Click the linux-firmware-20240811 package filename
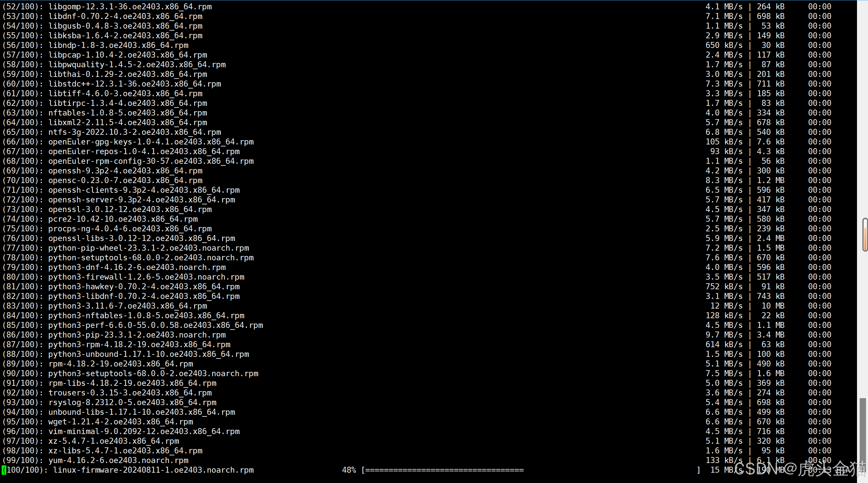The height and width of the screenshot is (483, 868). point(153,470)
